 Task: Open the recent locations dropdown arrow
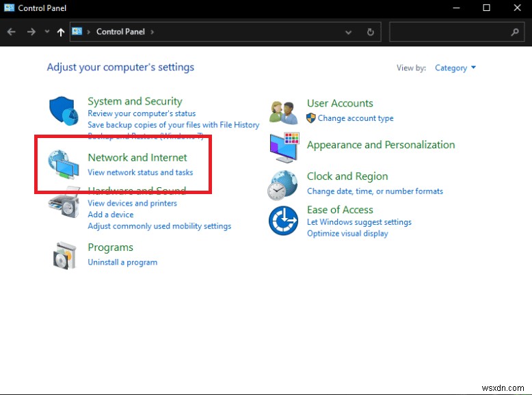pyautogui.click(x=47, y=31)
